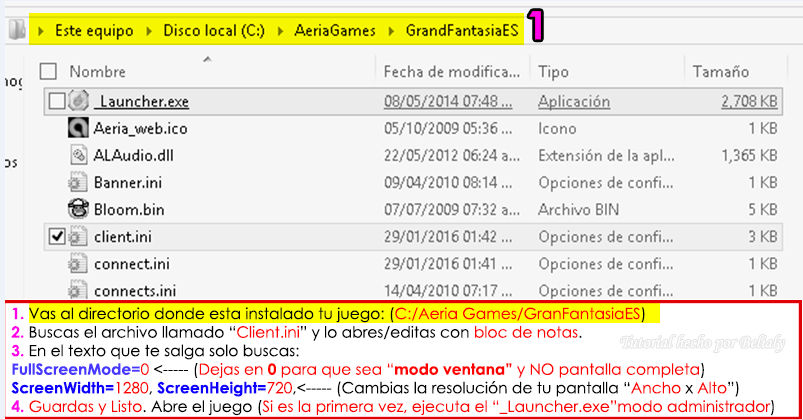Click the _Launcher.exe application icon

click(78, 101)
